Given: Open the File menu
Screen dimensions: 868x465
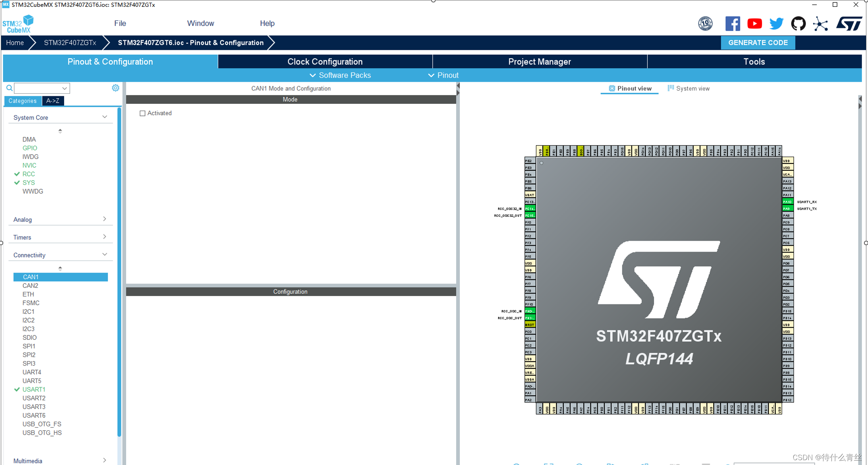Looking at the screenshot, I should 120,23.
